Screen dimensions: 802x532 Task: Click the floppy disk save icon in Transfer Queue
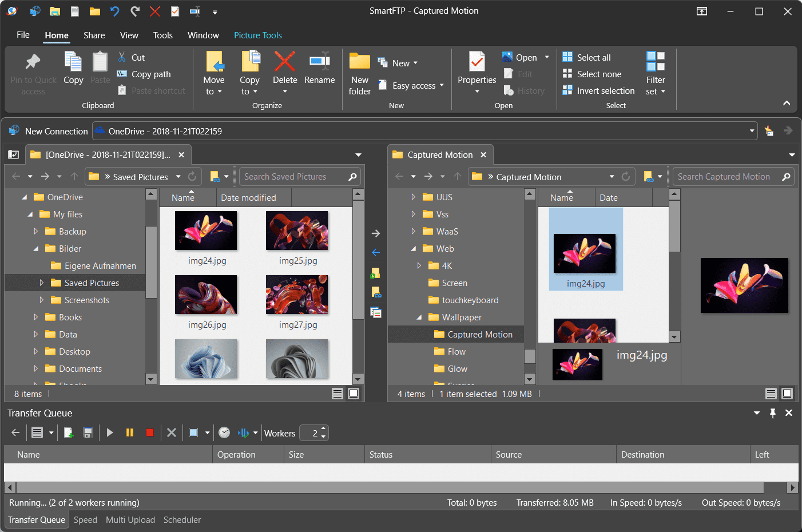coord(88,433)
